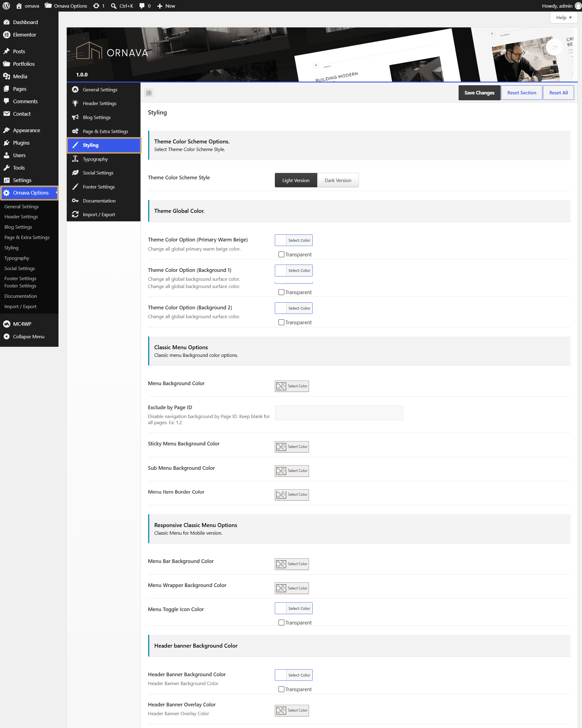This screenshot has width=582, height=728.
Task: Check Transparent for Background 1 color
Action: pyautogui.click(x=281, y=292)
